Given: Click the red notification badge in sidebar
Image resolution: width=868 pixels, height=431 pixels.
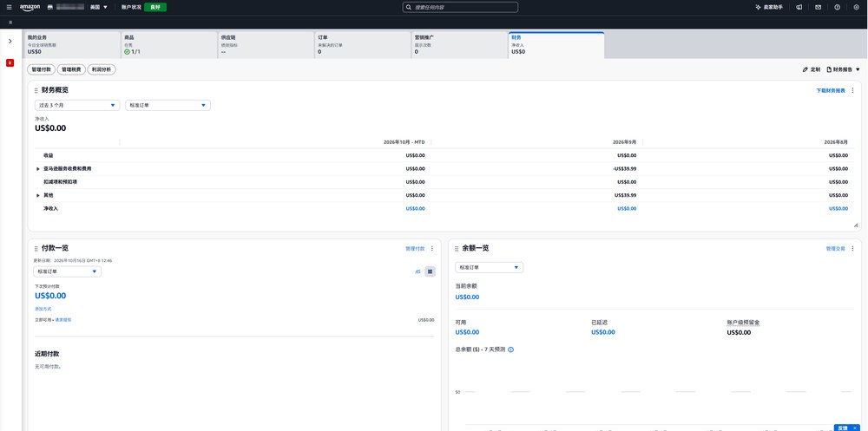Looking at the screenshot, I should click(x=10, y=63).
